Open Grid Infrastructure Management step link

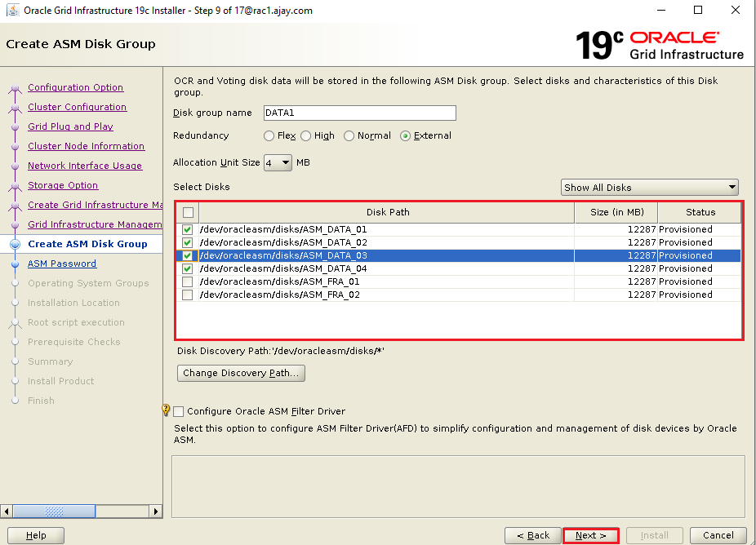click(x=95, y=224)
